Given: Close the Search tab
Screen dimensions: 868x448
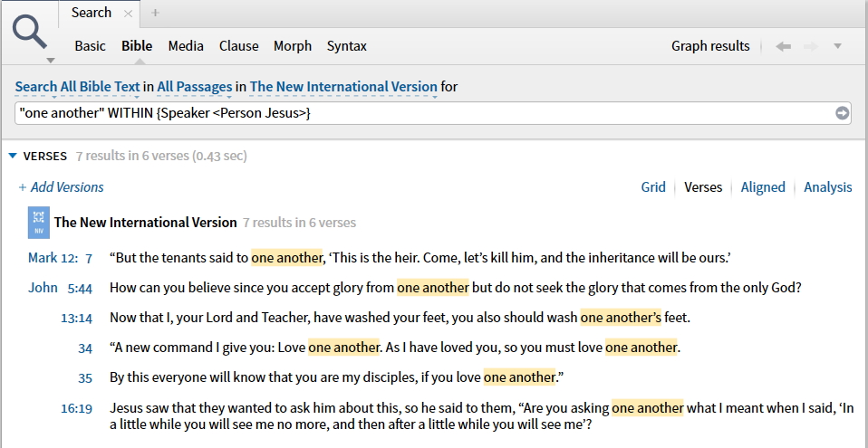Looking at the screenshot, I should point(128,14).
